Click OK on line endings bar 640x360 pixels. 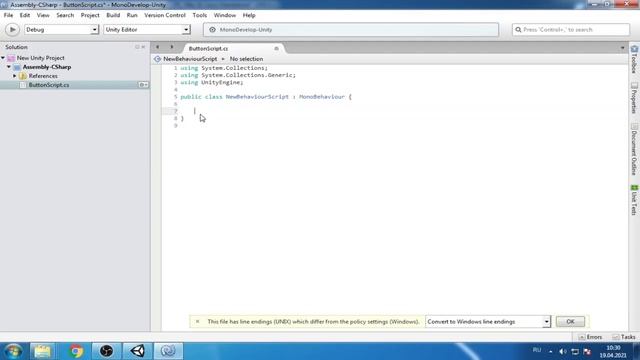[x=570, y=322]
